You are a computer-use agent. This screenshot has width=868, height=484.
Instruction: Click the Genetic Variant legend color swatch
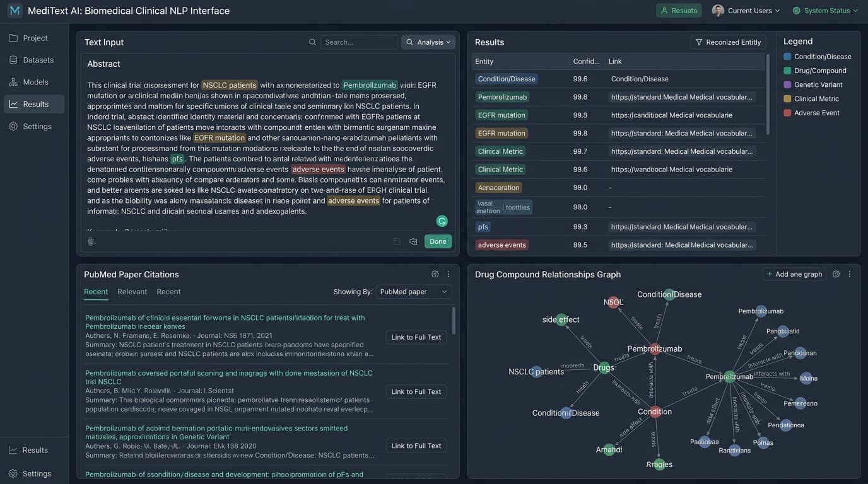tap(787, 84)
